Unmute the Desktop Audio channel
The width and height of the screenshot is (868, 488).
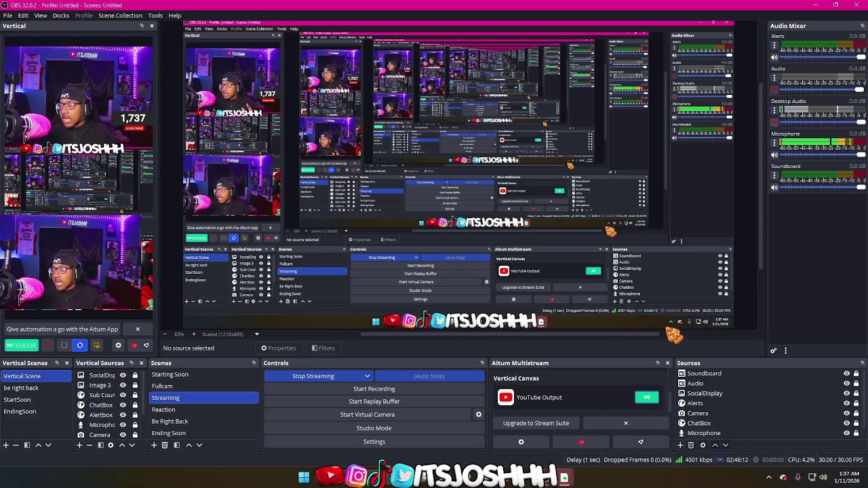tap(774, 123)
